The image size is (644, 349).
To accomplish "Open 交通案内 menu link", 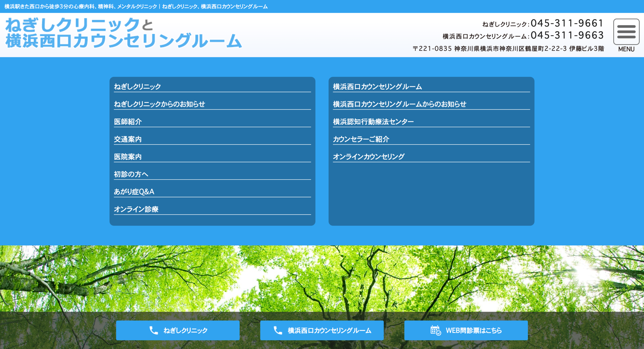I will [212, 139].
